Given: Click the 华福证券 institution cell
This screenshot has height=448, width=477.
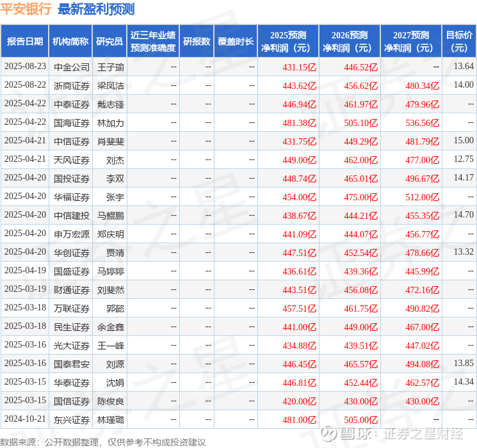Looking at the screenshot, I should pyautogui.click(x=72, y=197).
